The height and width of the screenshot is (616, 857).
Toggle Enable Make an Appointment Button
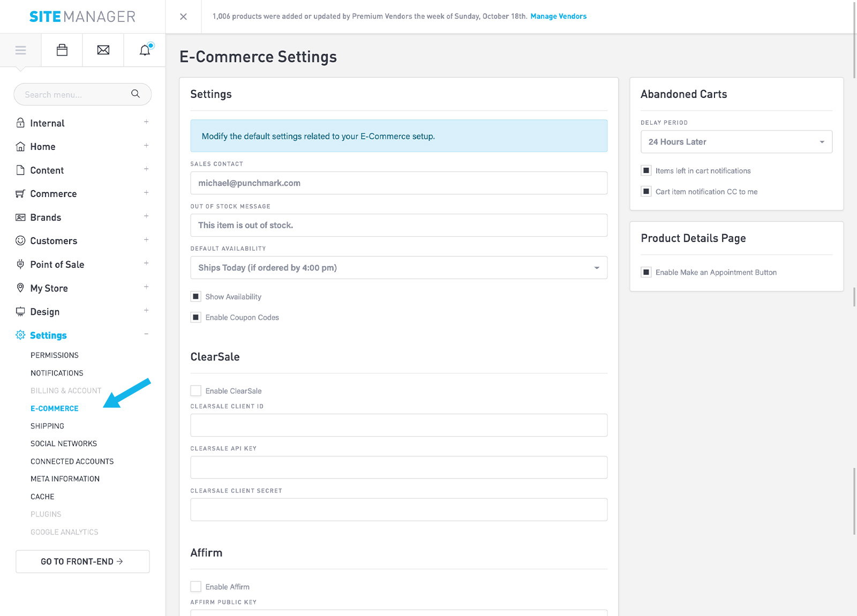(x=646, y=272)
